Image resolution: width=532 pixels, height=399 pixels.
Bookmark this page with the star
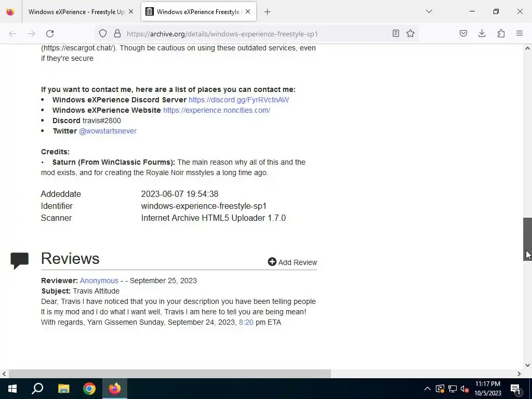[x=410, y=33]
